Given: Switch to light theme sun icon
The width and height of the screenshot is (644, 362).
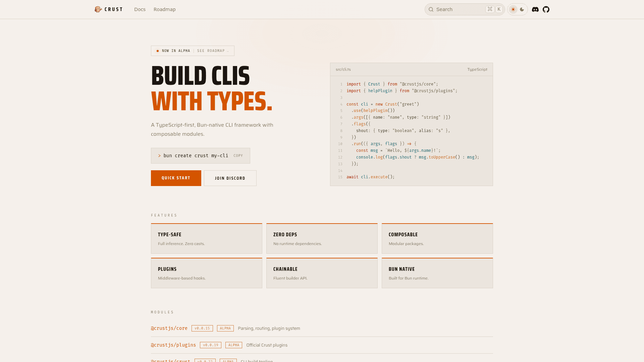Looking at the screenshot, I should click(513, 9).
